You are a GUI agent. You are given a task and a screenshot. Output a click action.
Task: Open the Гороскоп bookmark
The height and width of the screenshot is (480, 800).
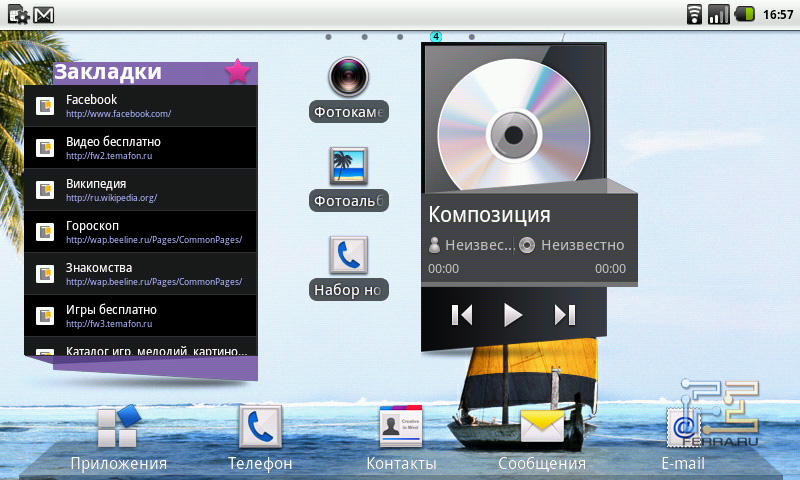[140, 232]
